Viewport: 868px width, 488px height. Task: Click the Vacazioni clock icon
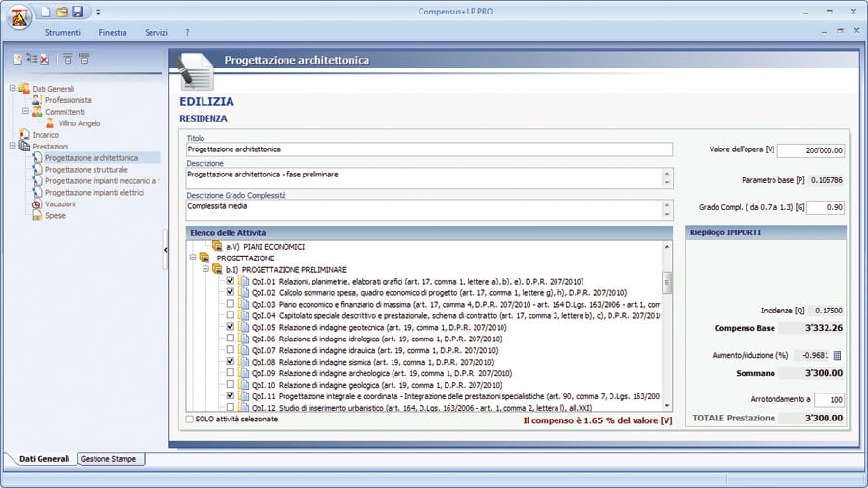(37, 204)
